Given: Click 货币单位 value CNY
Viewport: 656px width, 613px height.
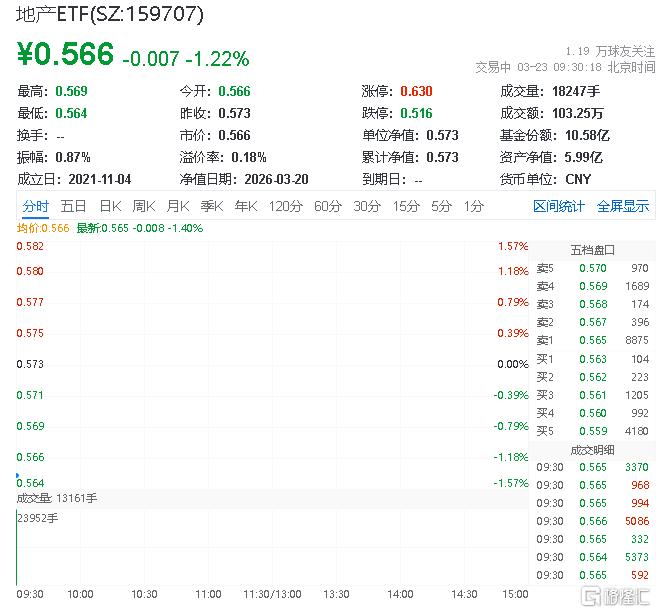Looking at the screenshot, I should pos(578,180).
